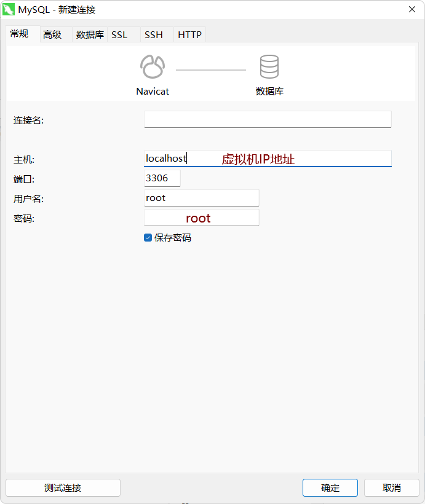Viewport: 425px width, 504px height.
Task: Click the 用户名 field with root
Action: [201, 198]
